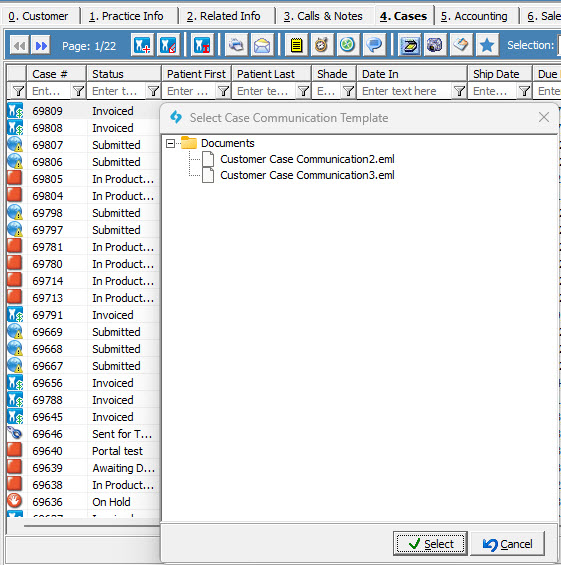The width and height of the screenshot is (561, 565).
Task: Open filter dropdown for Date In column
Action: point(459,91)
